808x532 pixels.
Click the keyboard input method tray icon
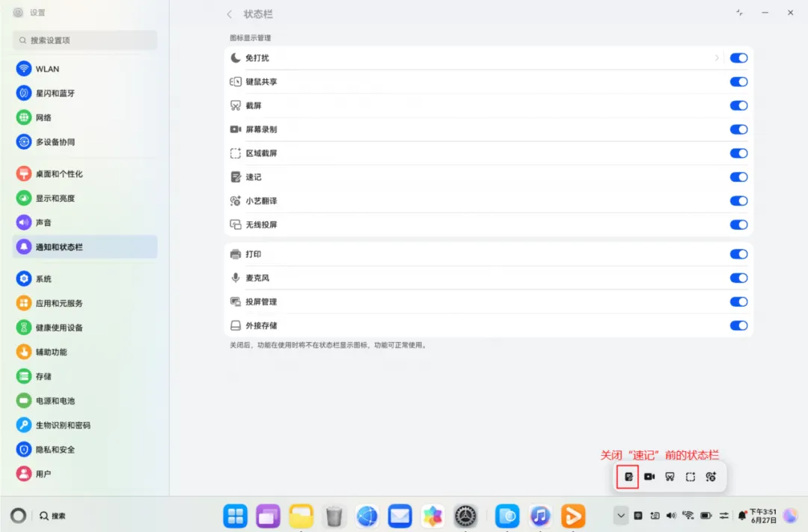point(638,516)
